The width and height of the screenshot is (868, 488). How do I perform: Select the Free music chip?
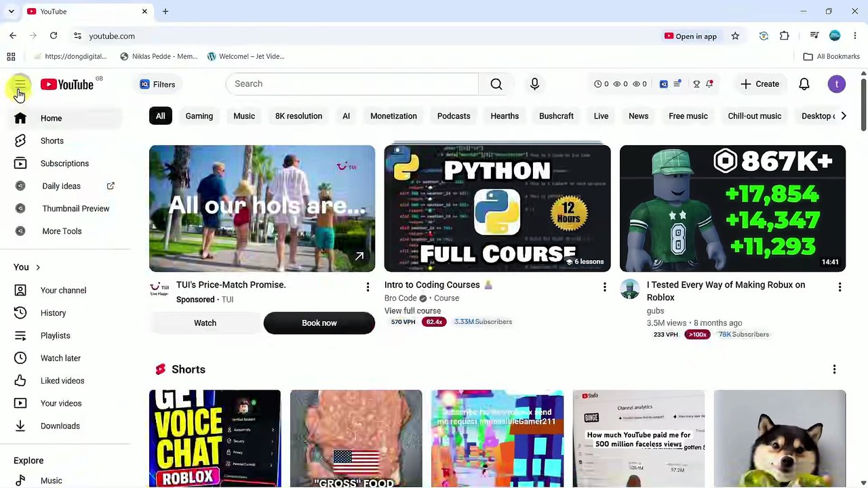click(688, 116)
